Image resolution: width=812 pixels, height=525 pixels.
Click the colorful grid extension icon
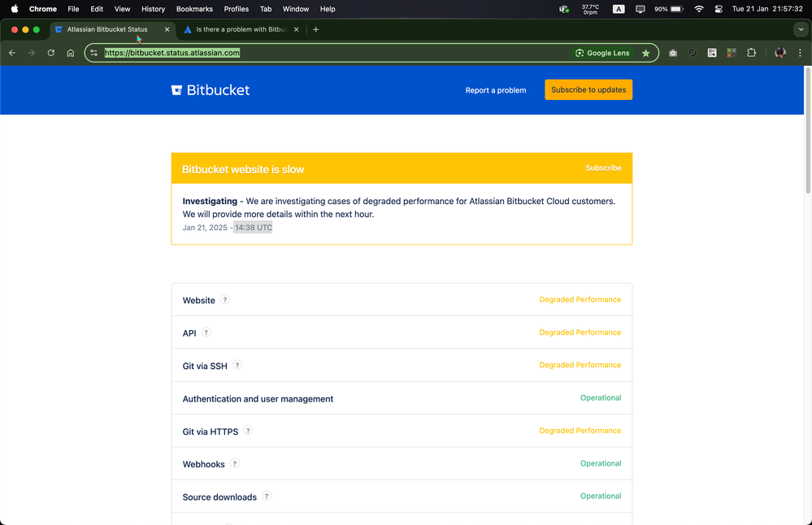tap(732, 53)
